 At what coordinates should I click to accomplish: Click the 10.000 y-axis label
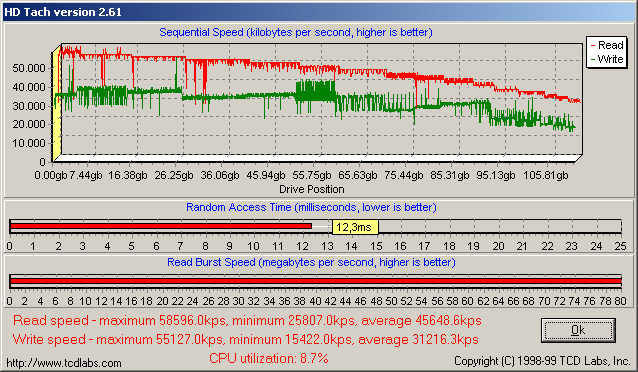pos(28,143)
